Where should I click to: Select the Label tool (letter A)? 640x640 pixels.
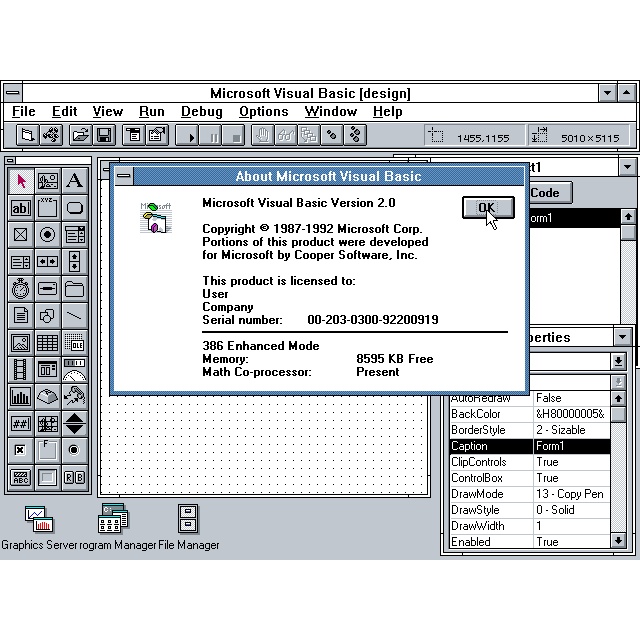pos(75,180)
